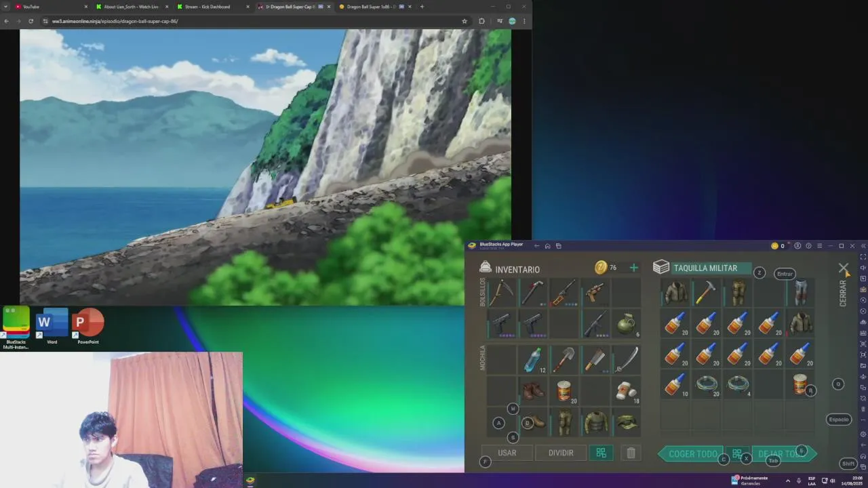Open a new browser tab
This screenshot has height=488, width=868.
(422, 7)
